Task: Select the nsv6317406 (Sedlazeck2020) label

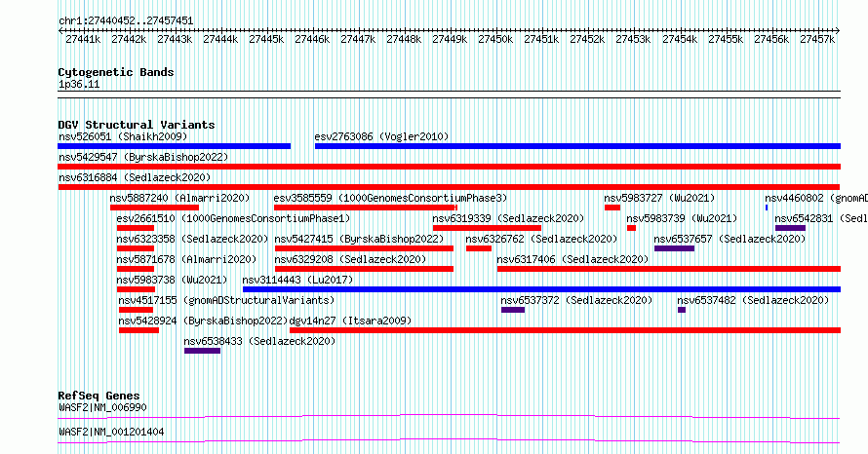Action: [572, 259]
